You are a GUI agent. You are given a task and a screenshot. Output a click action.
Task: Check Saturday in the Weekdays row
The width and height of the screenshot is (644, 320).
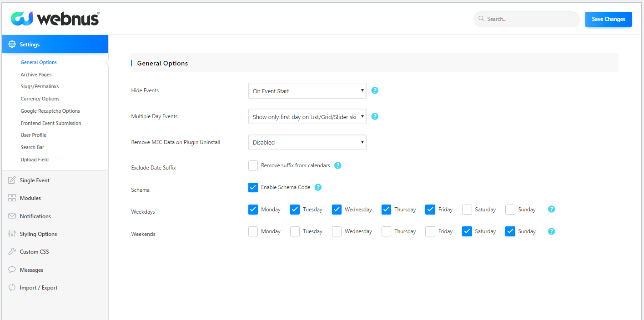pos(467,210)
